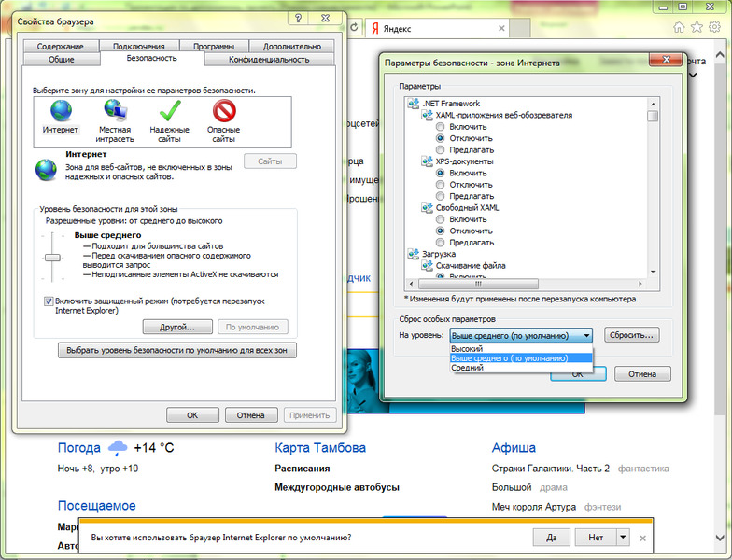Click the Скачивание файла node icon
732x560 pixels.
point(428,265)
